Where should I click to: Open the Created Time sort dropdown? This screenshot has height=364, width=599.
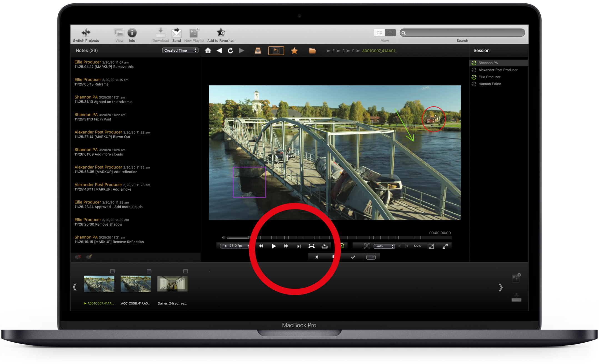coord(180,50)
